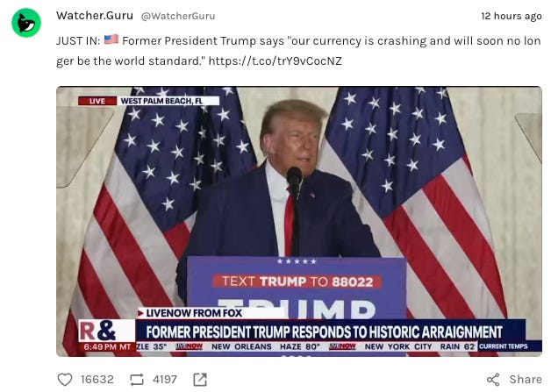
Task: Open post externally with arrow-box icon
Action: tap(200, 380)
